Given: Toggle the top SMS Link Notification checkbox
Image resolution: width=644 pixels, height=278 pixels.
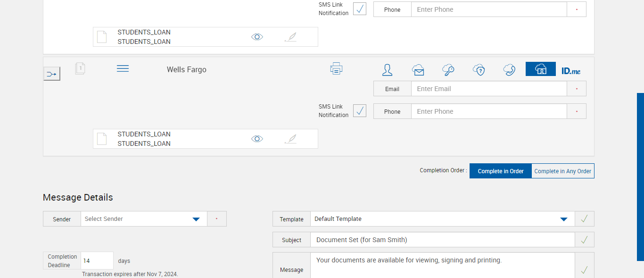Looking at the screenshot, I should coord(360,9).
